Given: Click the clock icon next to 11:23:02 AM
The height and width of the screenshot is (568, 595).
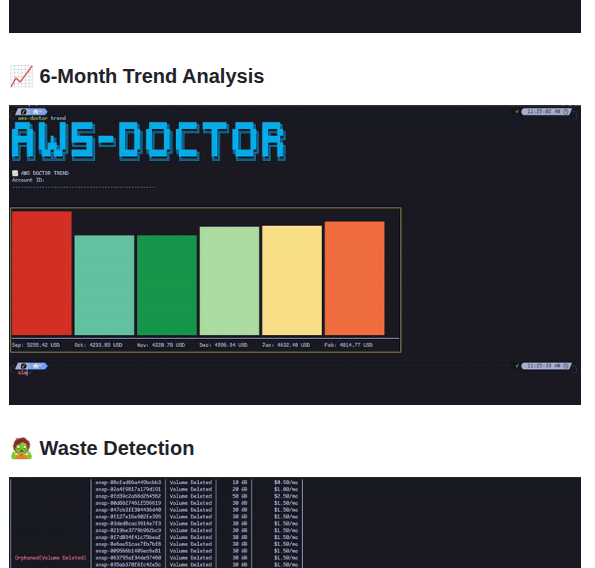Looking at the screenshot, I should coord(566,112).
